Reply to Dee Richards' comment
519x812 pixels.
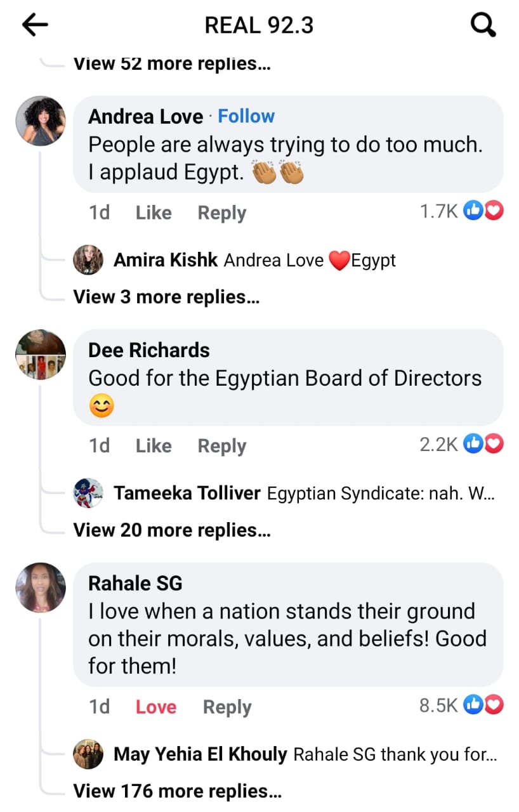[x=222, y=446]
